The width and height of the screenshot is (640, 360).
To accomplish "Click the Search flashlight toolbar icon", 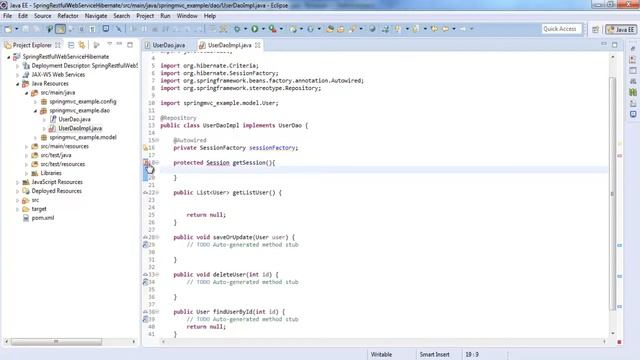I will pos(352,29).
